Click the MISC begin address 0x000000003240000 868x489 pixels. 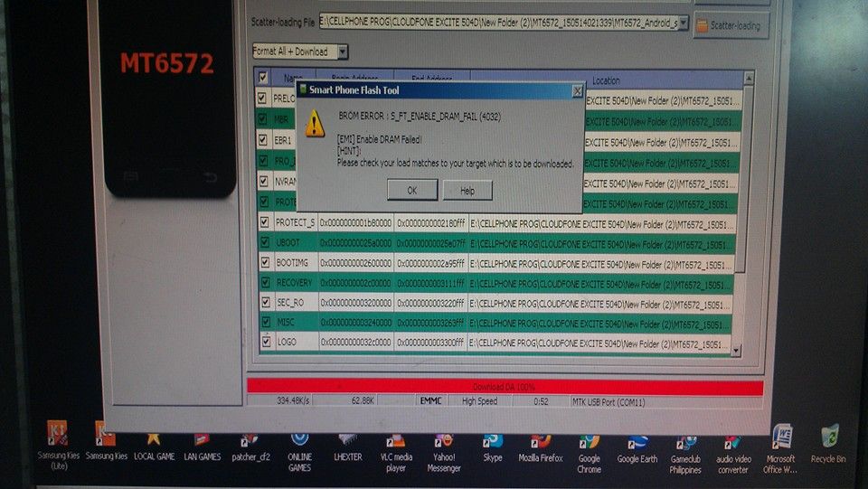356,322
